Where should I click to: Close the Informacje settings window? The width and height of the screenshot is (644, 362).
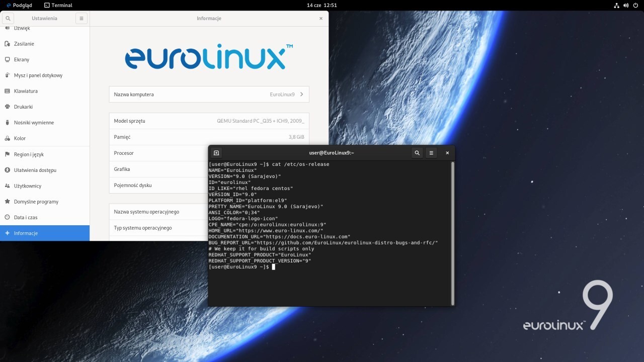pos(321,19)
